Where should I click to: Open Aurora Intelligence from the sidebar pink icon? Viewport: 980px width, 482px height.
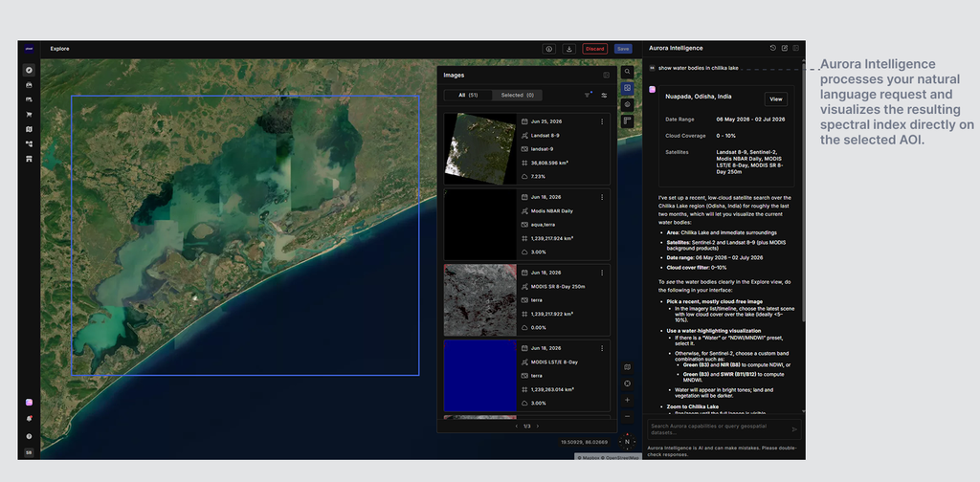click(29, 403)
